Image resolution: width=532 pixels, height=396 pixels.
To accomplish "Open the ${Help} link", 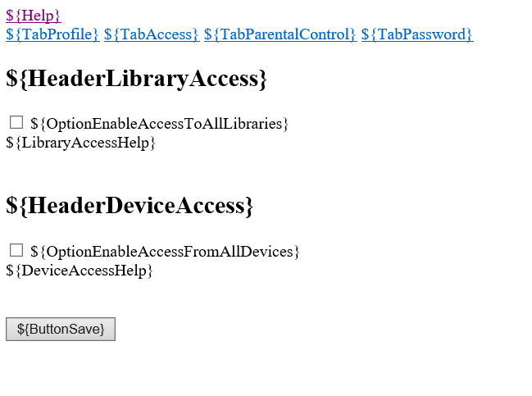I will pyautogui.click(x=33, y=15).
